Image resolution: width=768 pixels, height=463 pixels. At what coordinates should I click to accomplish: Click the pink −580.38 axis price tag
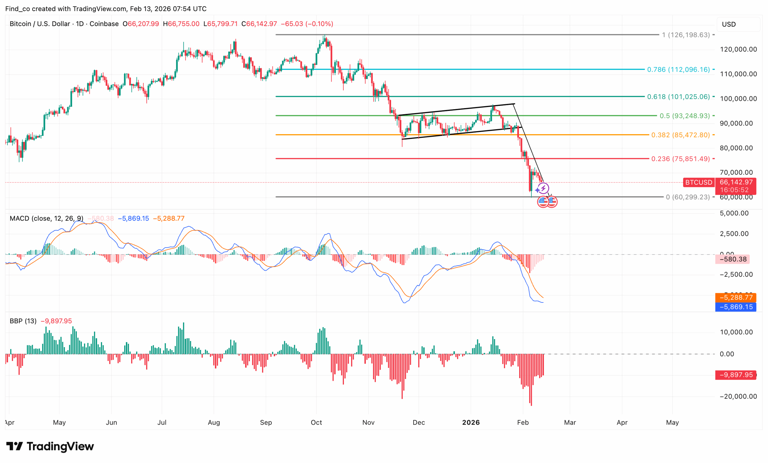[x=733, y=259]
